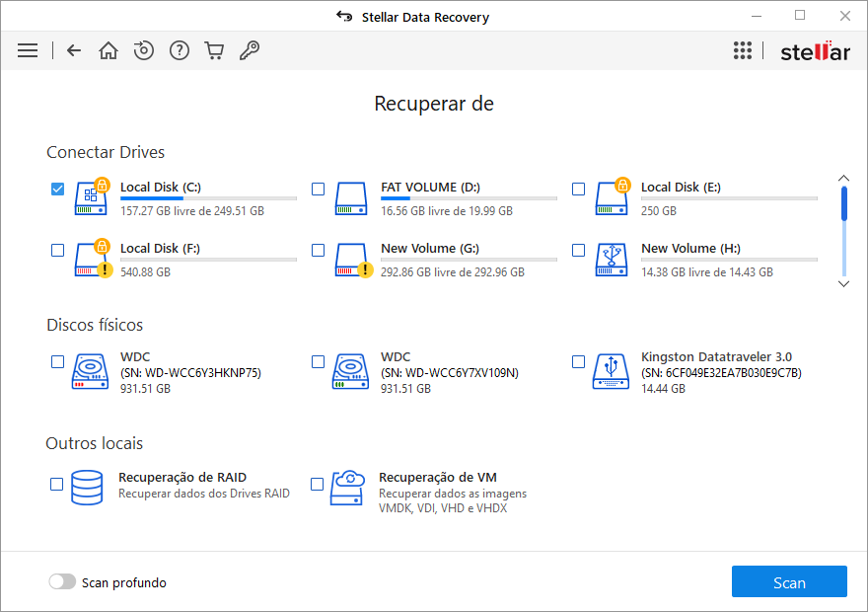Viewport: 868px width, 612px height.
Task: Click the FAT VOLUME (D:) drive icon
Action: pos(351,198)
